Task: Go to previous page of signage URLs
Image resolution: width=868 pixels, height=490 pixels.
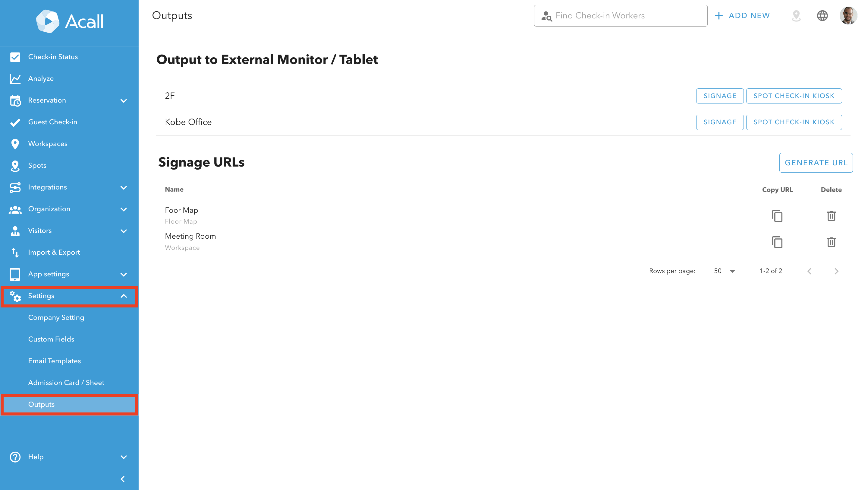Action: (809, 271)
